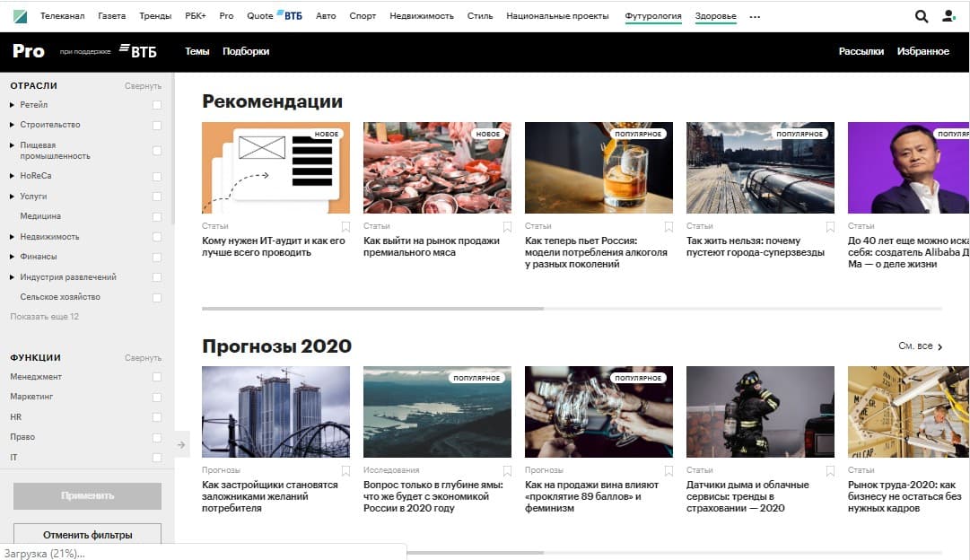Click the Прогнозы 2020 carousel scrollbar
The image size is (970, 560).
coord(475,553)
